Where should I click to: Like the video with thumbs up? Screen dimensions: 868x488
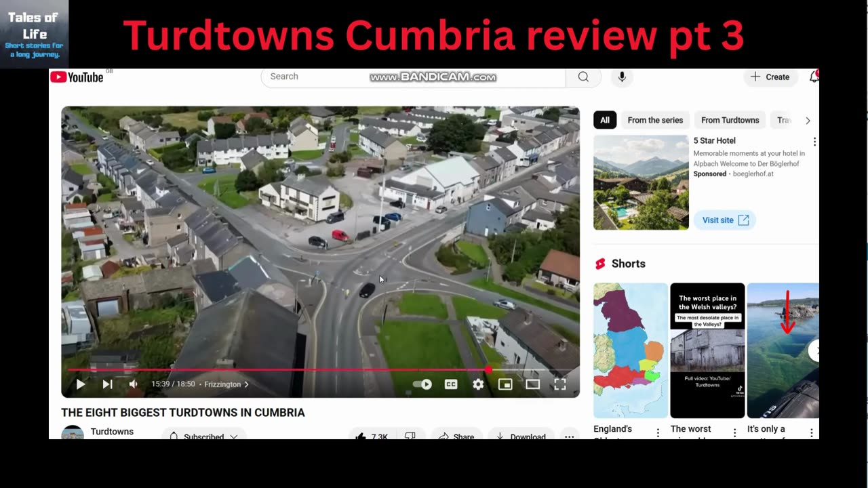(x=372, y=435)
